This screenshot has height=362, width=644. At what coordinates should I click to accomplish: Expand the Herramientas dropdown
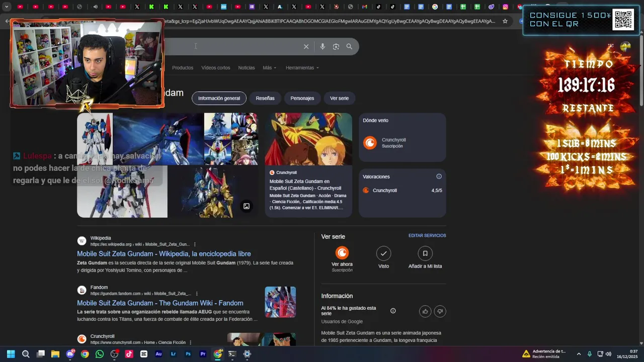(x=302, y=68)
